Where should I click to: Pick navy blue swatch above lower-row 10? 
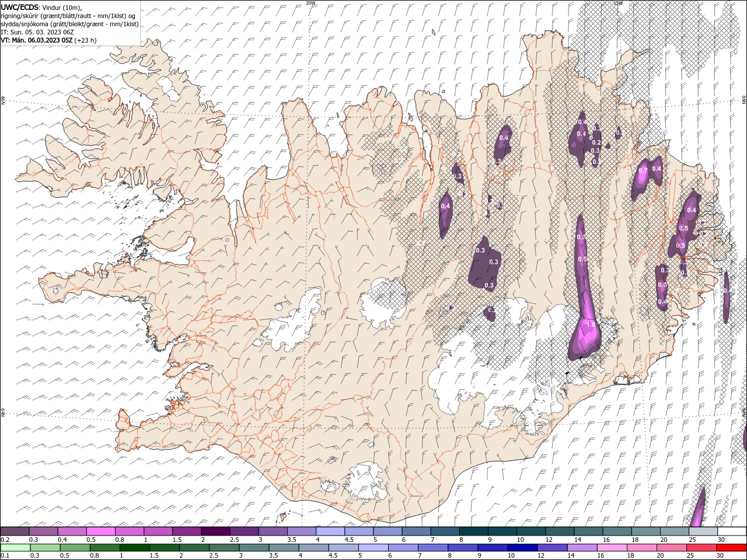522,548
